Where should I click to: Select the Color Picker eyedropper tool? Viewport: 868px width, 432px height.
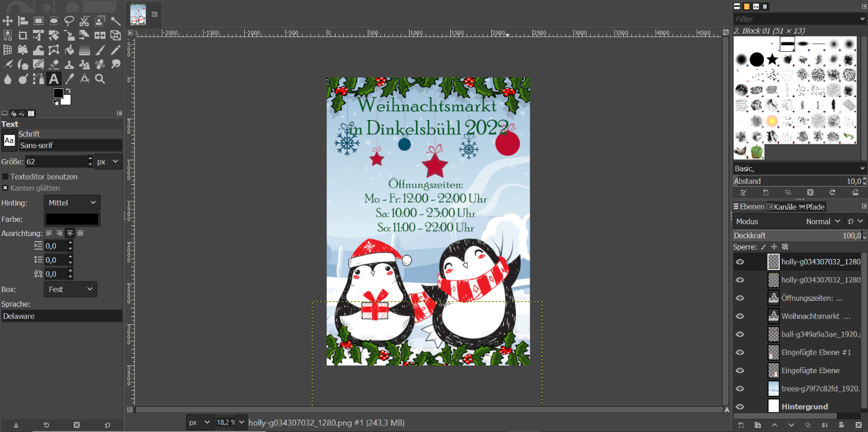click(x=69, y=78)
